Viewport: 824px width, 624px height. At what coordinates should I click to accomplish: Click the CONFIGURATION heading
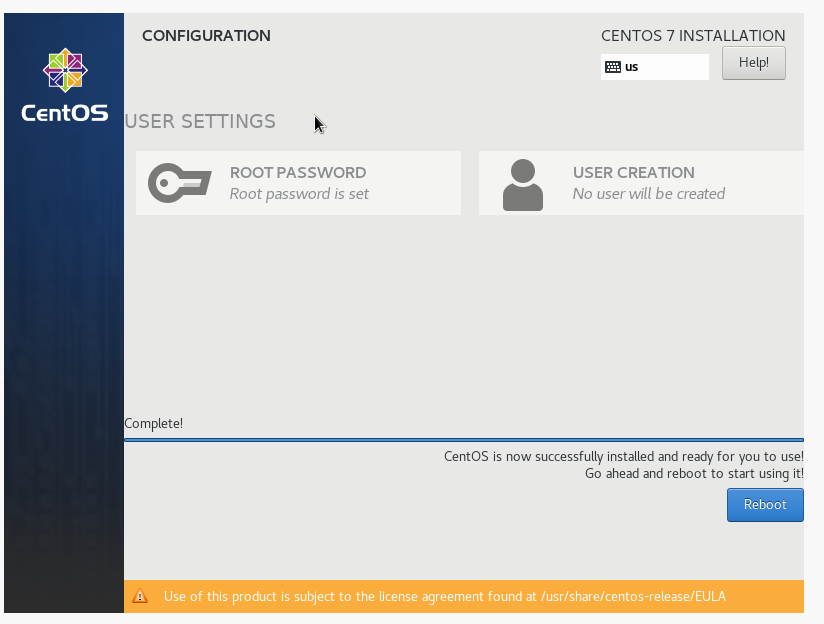click(x=207, y=36)
